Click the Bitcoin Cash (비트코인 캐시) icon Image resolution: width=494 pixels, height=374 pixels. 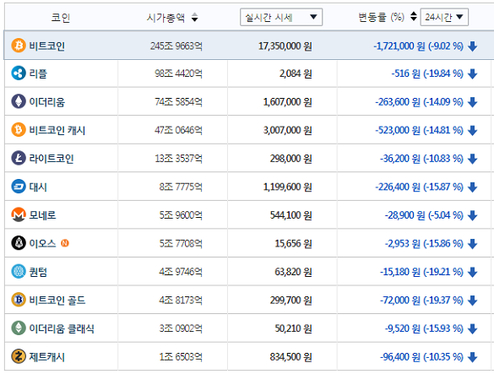19,130
